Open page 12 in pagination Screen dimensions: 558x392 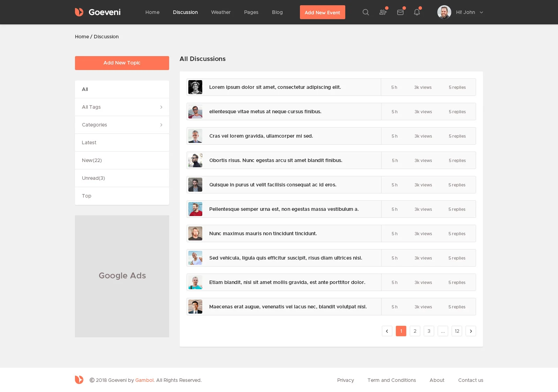[457, 331]
